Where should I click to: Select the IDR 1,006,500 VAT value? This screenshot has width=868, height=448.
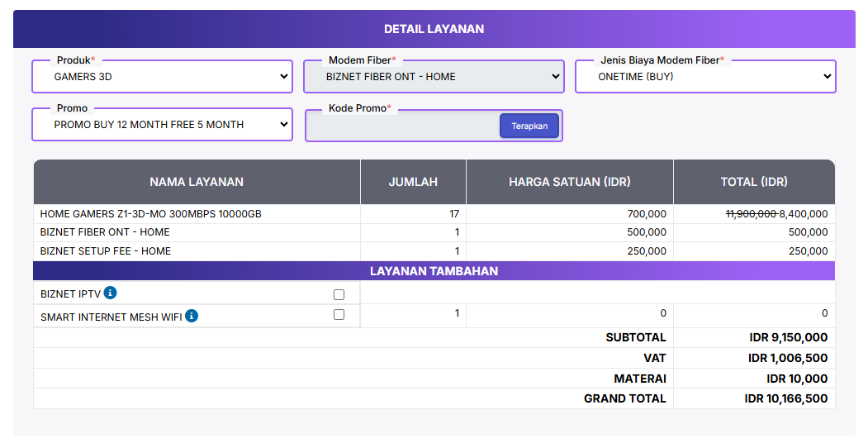pos(788,358)
